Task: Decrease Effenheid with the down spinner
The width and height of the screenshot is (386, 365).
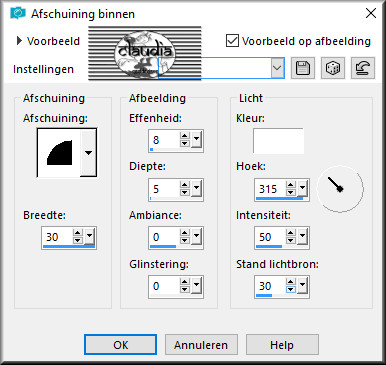Action: (185, 143)
